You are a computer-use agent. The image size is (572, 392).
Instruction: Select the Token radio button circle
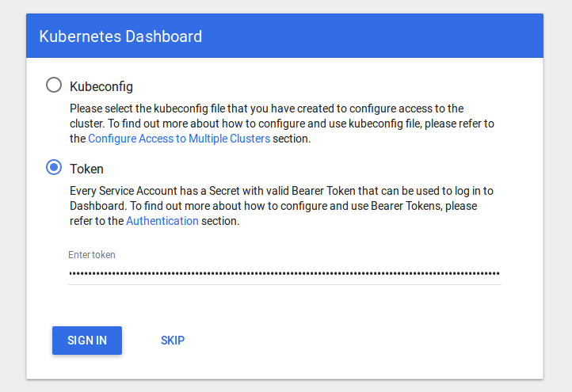(54, 167)
